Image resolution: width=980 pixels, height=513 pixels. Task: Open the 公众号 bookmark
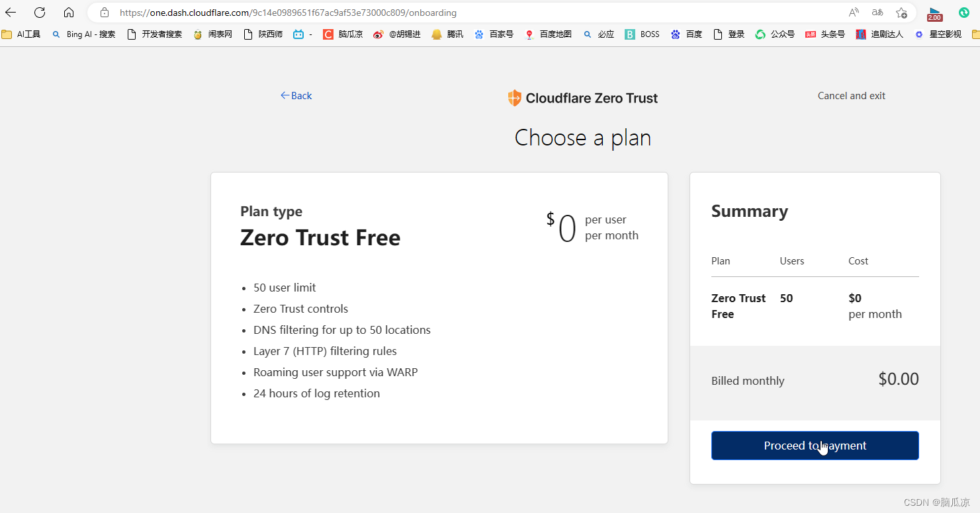(x=775, y=34)
